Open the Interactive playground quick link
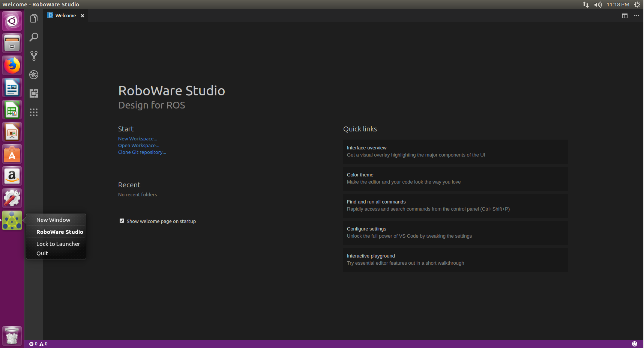The width and height of the screenshot is (644, 348). coord(455,260)
